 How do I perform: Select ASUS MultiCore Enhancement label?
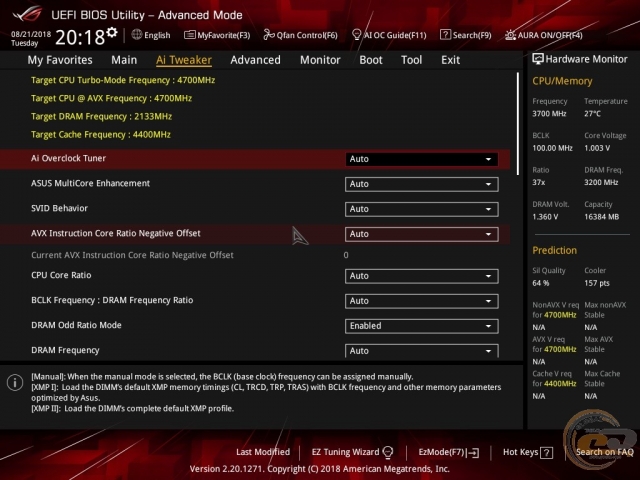[90, 183]
